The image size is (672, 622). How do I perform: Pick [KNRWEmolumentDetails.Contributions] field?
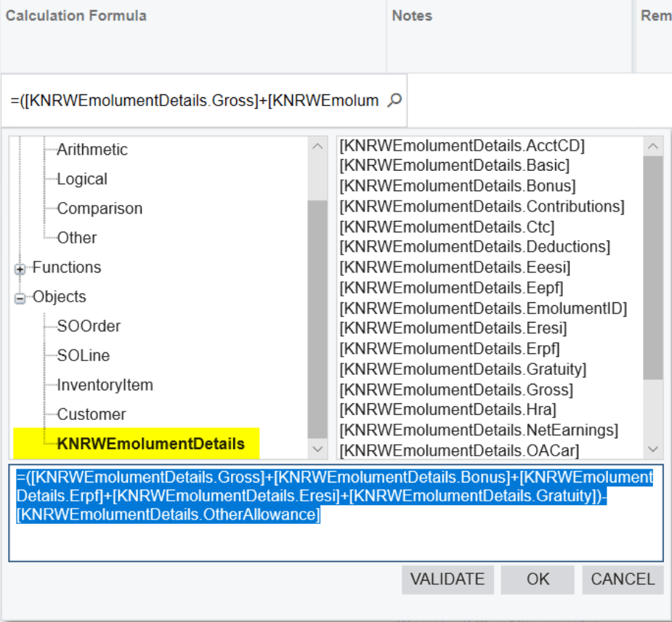tap(482, 206)
